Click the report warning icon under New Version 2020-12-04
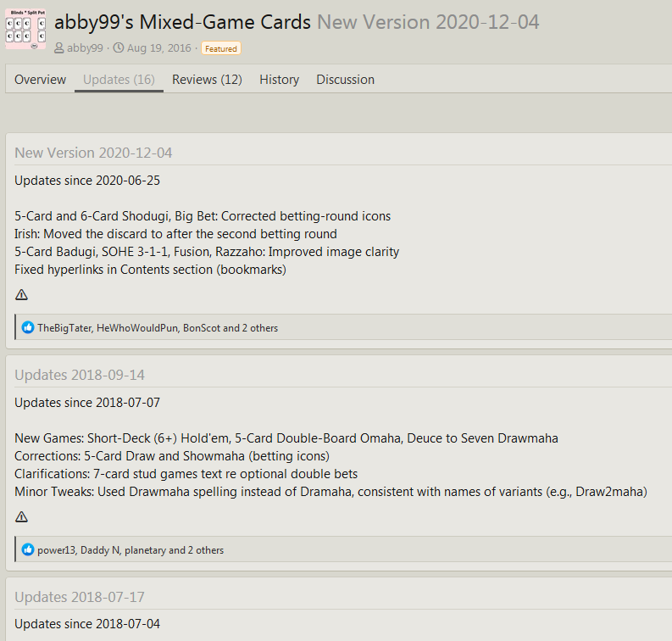Screen dimensions: 672x641 point(21,295)
